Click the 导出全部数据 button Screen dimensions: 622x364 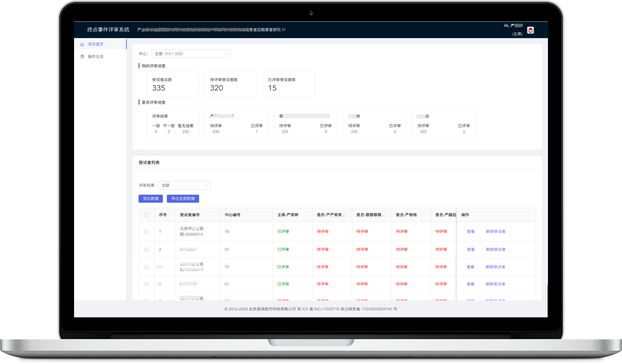coord(183,198)
